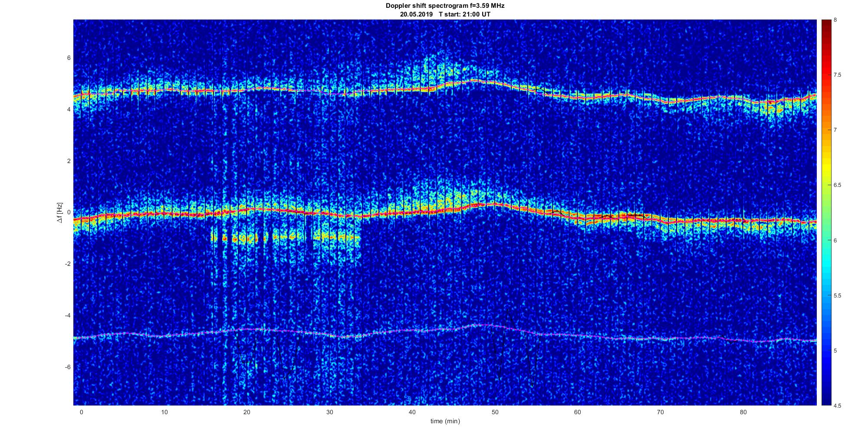Click the magenta lower trace near minute 50
The image size is (868, 435).
click(x=495, y=325)
